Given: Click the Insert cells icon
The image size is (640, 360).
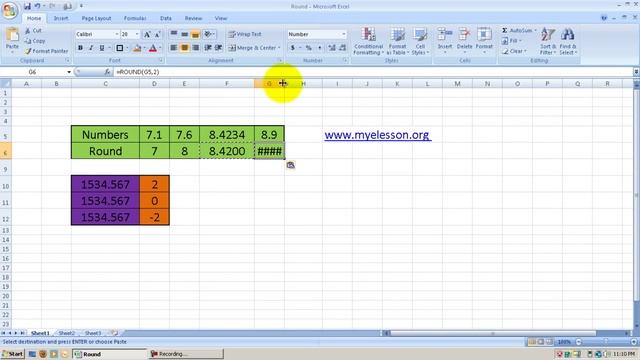Looking at the screenshot, I should point(444,34).
